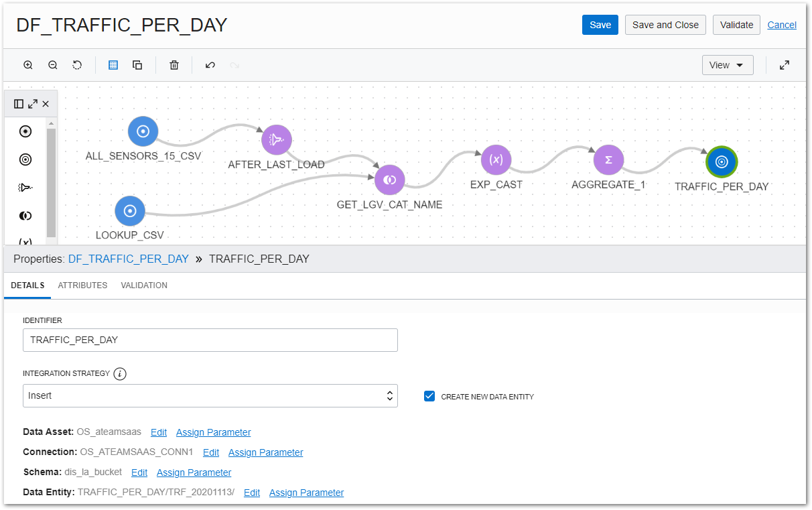Image resolution: width=812 pixels, height=510 pixels.
Task: Validate the data flow
Action: click(x=736, y=25)
